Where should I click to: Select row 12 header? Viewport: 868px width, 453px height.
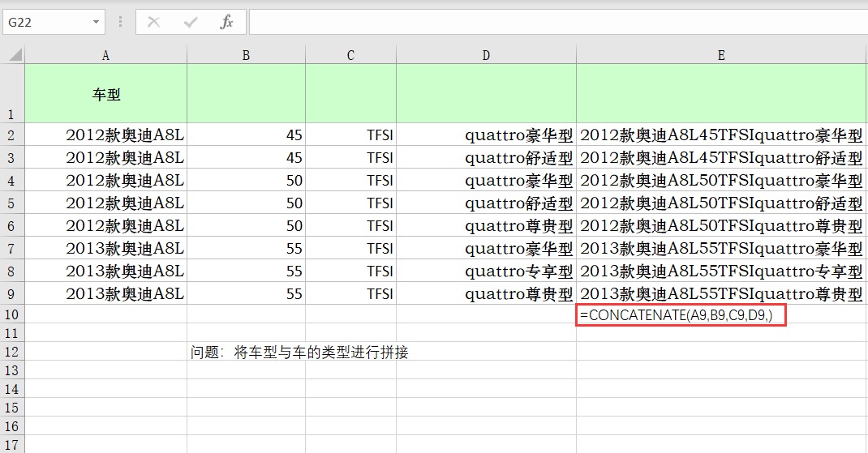pos(11,351)
